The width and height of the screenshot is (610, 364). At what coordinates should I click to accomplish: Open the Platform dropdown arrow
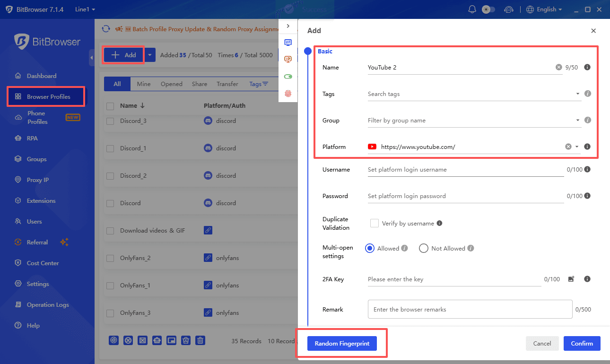pos(577,147)
